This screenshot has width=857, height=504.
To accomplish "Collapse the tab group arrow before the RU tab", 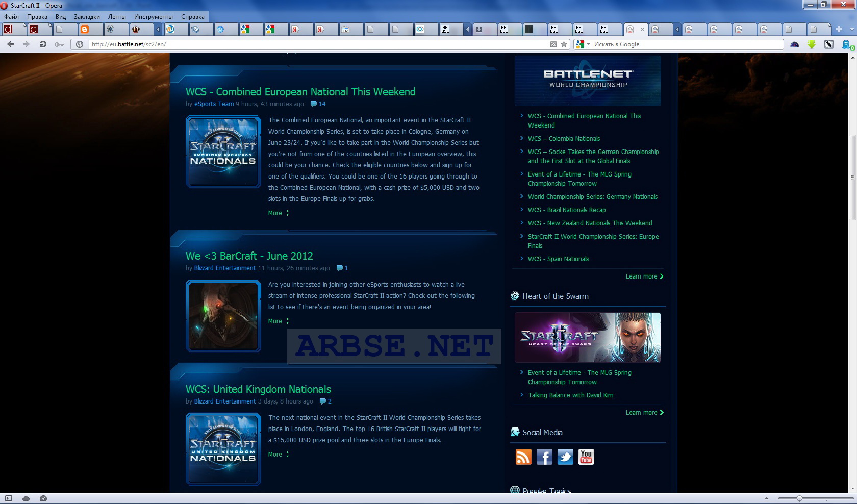I will pos(158,29).
